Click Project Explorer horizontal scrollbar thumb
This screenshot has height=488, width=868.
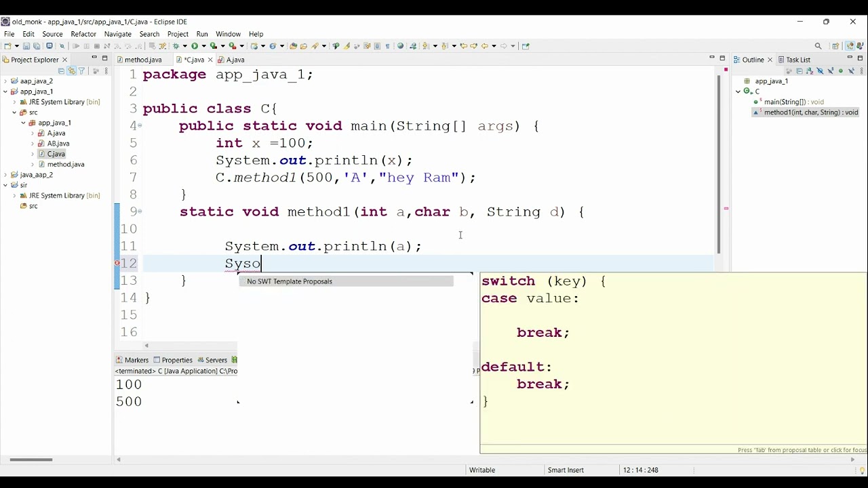point(31,460)
